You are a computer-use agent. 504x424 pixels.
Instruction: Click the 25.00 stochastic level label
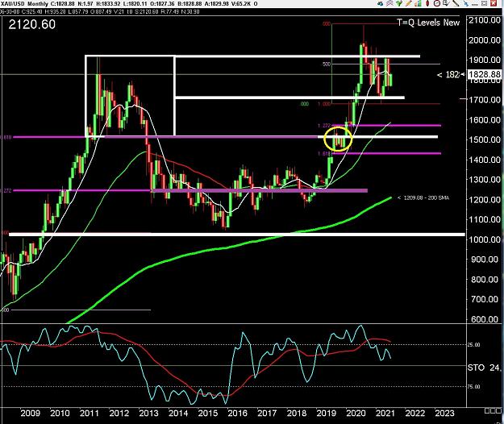(474, 345)
